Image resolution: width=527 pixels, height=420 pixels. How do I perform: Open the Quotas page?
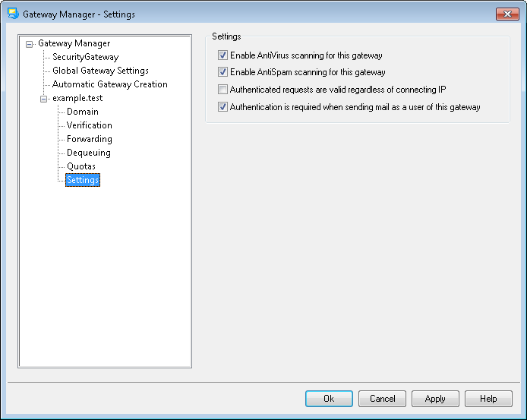pos(80,166)
